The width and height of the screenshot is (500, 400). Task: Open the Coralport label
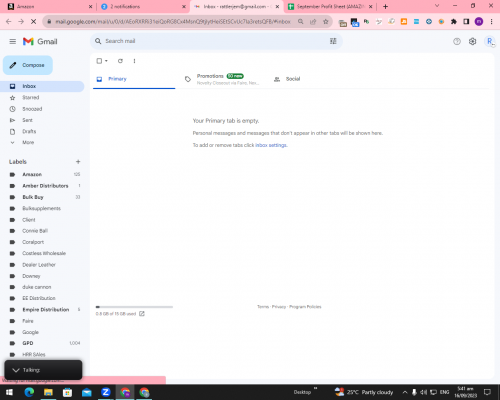pos(33,242)
